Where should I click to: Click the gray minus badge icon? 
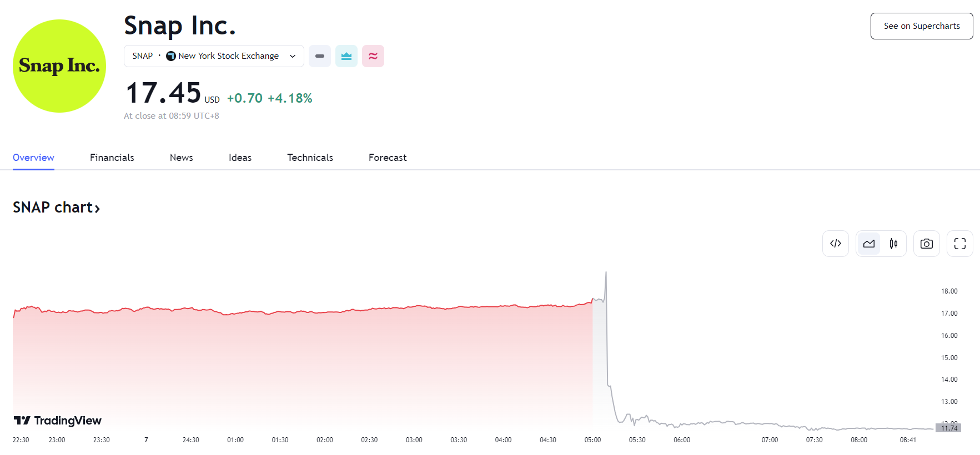[x=320, y=56]
